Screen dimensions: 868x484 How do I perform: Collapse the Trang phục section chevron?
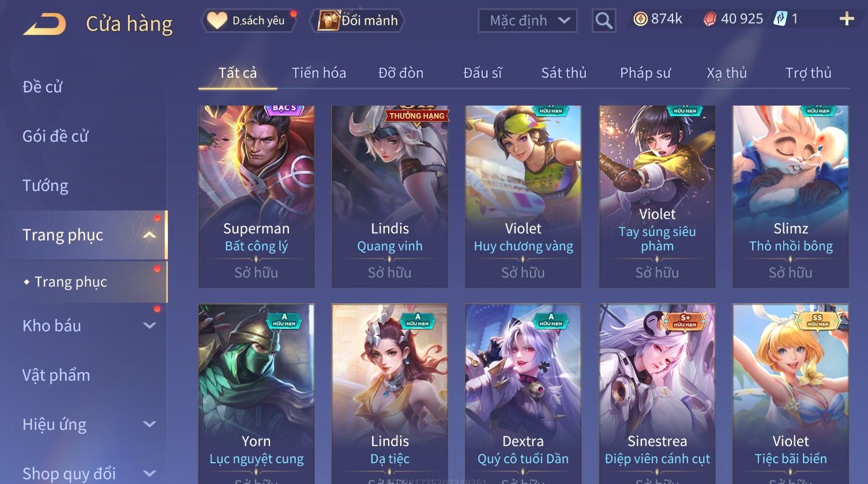click(149, 235)
